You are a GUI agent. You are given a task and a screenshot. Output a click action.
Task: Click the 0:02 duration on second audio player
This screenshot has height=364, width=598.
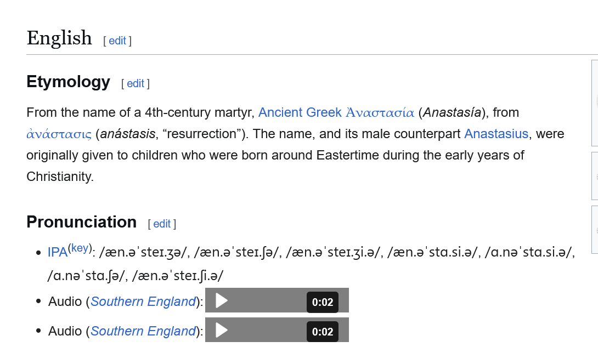322,332
